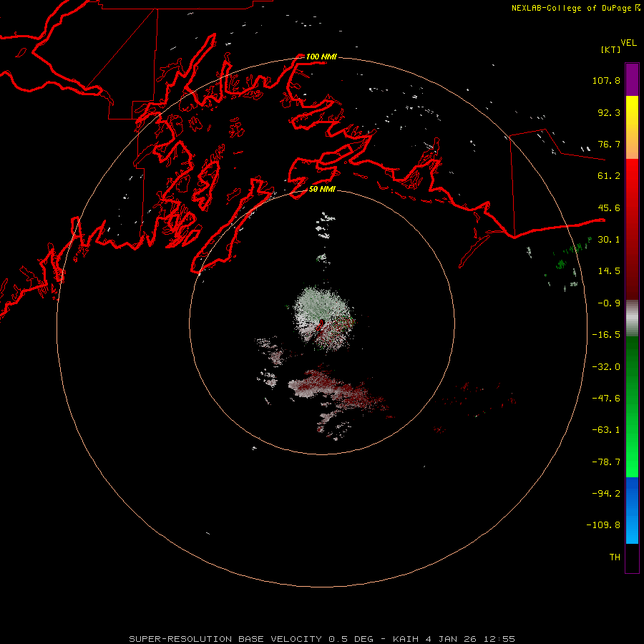Click the -109.8 scale value
Viewport: 644px width, 644px height.
coord(603,525)
